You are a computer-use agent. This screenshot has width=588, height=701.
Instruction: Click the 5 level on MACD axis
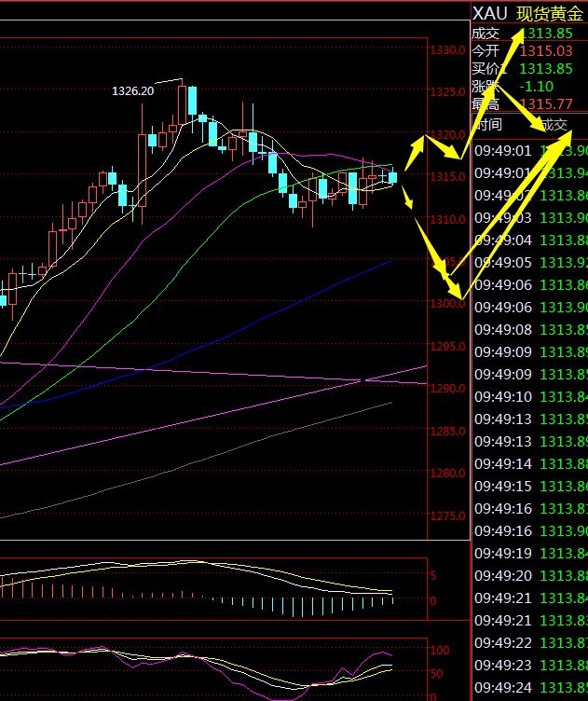[x=433, y=575]
